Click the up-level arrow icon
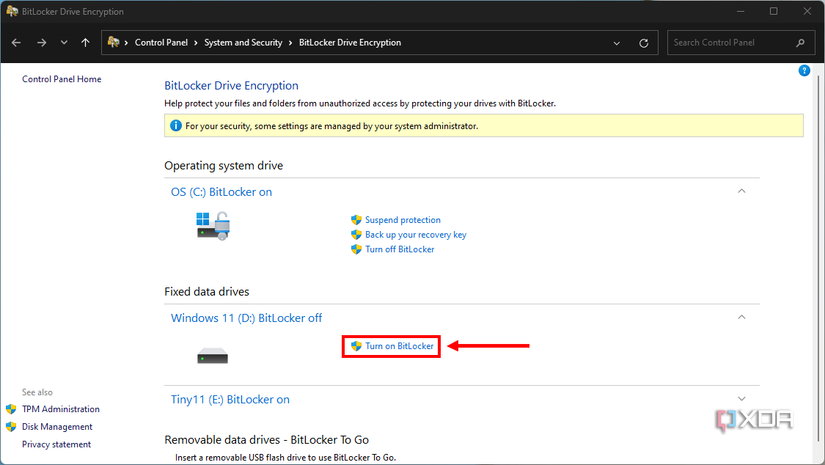This screenshot has height=465, width=825. (86, 43)
